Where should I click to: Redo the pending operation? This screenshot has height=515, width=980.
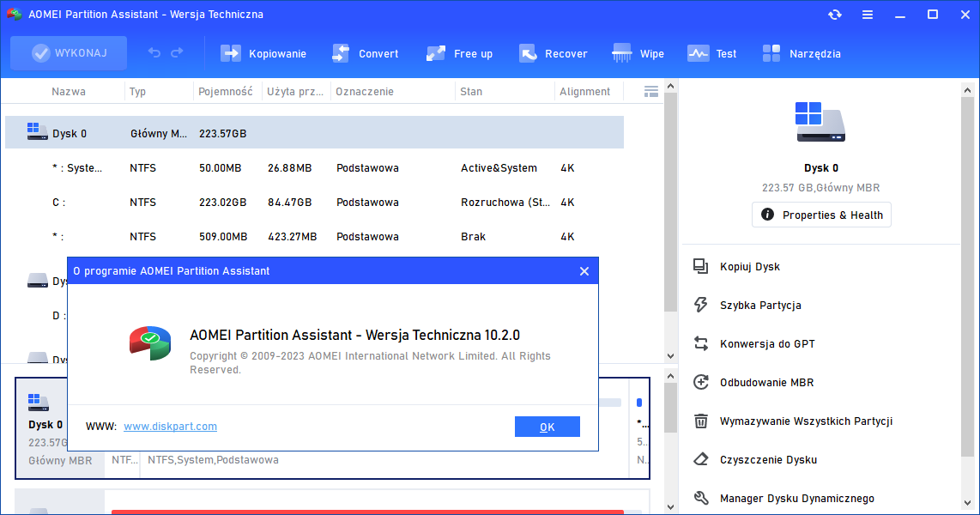[178, 53]
